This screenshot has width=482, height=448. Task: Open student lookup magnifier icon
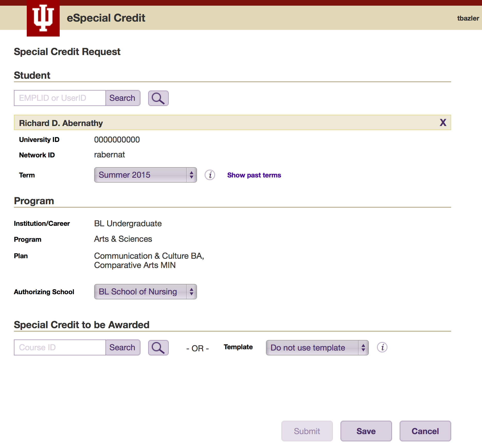click(158, 98)
